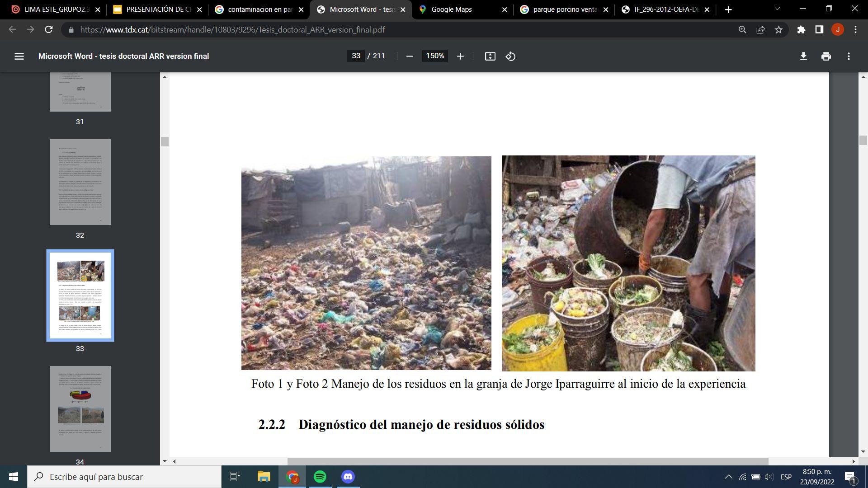This screenshot has height=488, width=868.
Task: Click the page number input field
Action: (356, 56)
